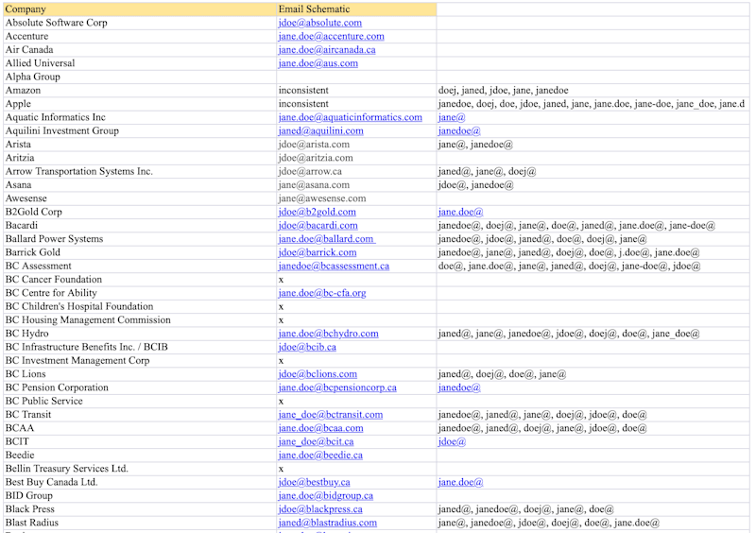The height and width of the screenshot is (533, 756).
Task: Click jane.doe@ link in B2Gold Corp row
Action: (460, 212)
